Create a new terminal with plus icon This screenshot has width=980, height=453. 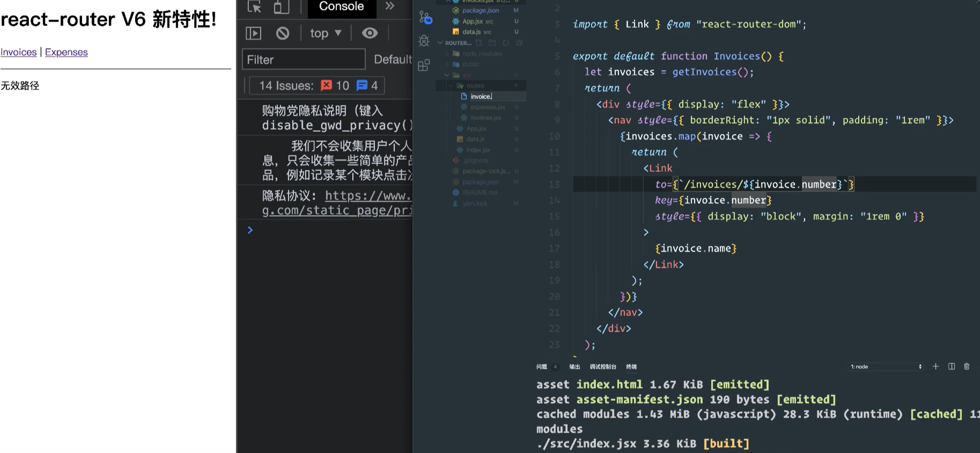tap(936, 367)
